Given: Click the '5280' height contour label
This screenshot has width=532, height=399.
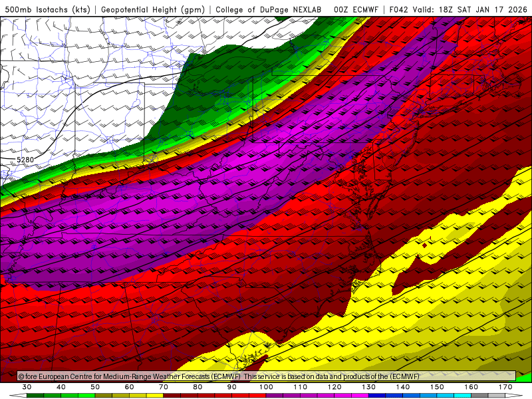Looking at the screenshot, I should tap(25, 160).
